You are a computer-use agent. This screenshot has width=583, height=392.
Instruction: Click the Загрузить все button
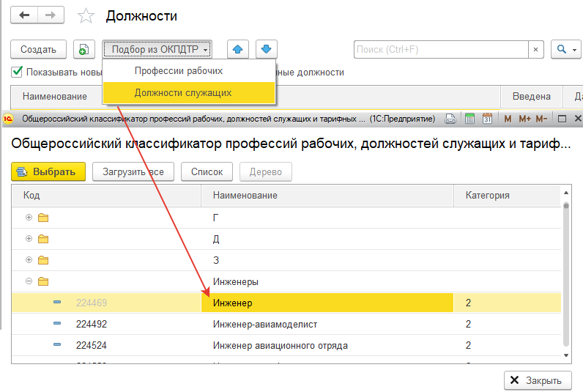[x=133, y=171]
